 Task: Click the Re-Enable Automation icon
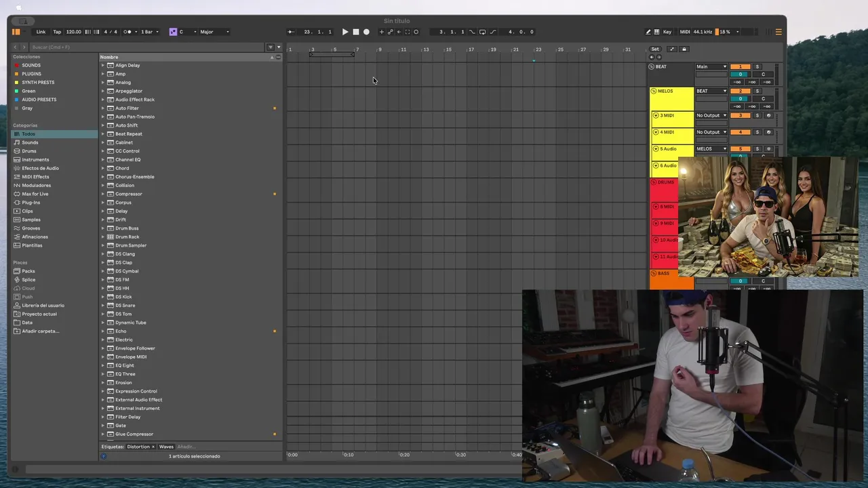(x=399, y=32)
